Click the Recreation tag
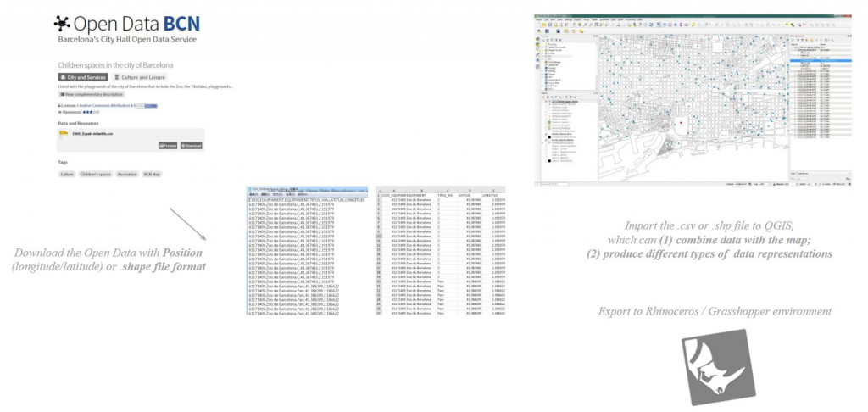 127,174
